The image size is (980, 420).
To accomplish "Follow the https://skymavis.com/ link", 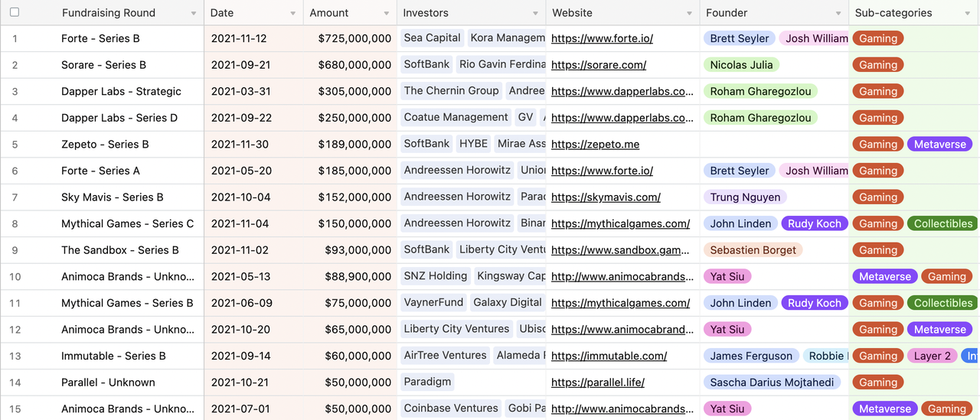I will click(606, 197).
